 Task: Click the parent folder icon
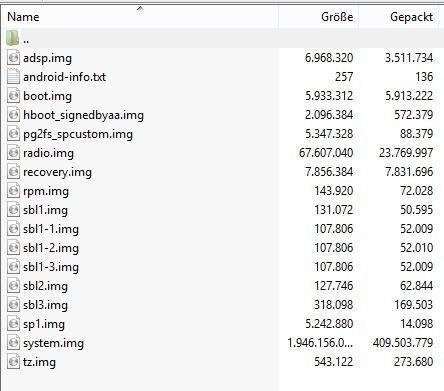tap(13, 39)
